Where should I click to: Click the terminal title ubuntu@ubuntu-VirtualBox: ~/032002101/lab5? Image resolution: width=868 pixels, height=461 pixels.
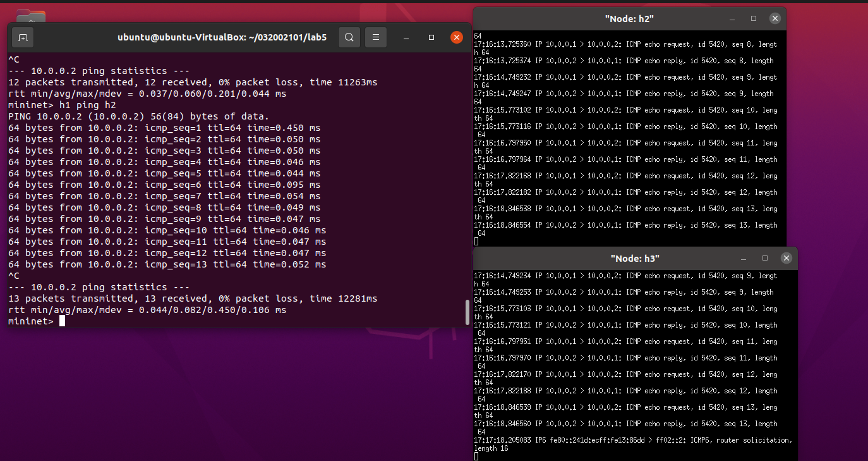click(x=222, y=37)
